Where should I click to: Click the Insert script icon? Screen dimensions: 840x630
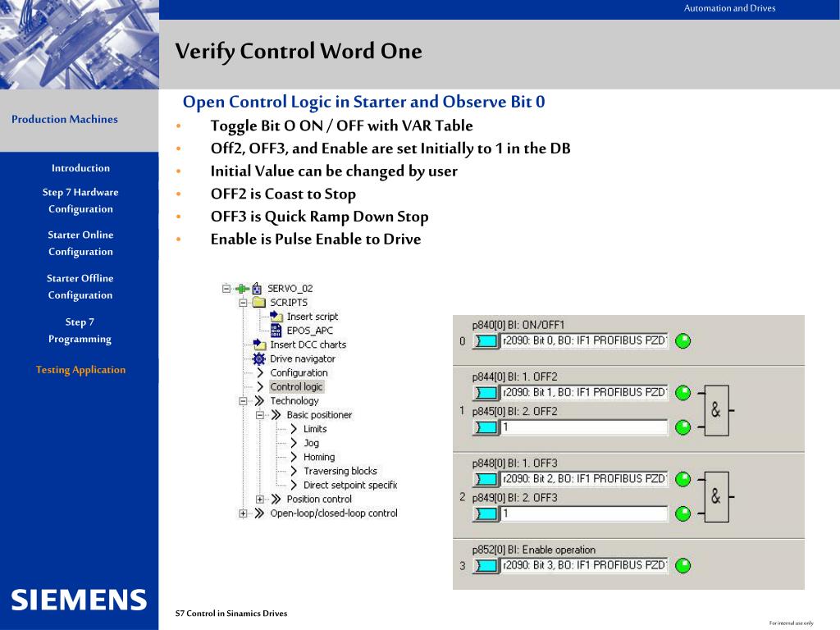[x=276, y=316]
